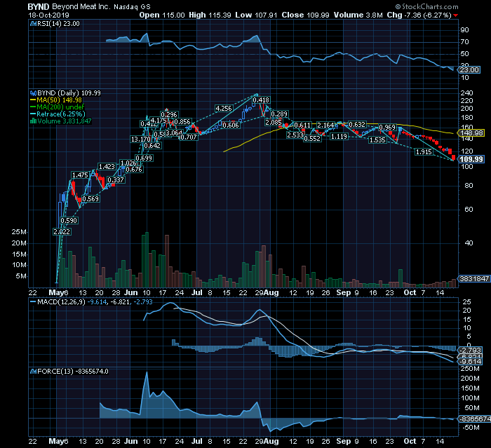Click the red down-arrow change indicator
The width and height of the screenshot is (491, 448).
(x=456, y=15)
